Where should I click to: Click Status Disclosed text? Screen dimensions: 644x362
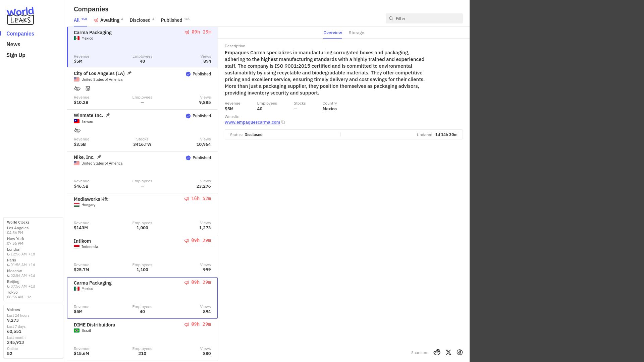pyautogui.click(x=254, y=135)
